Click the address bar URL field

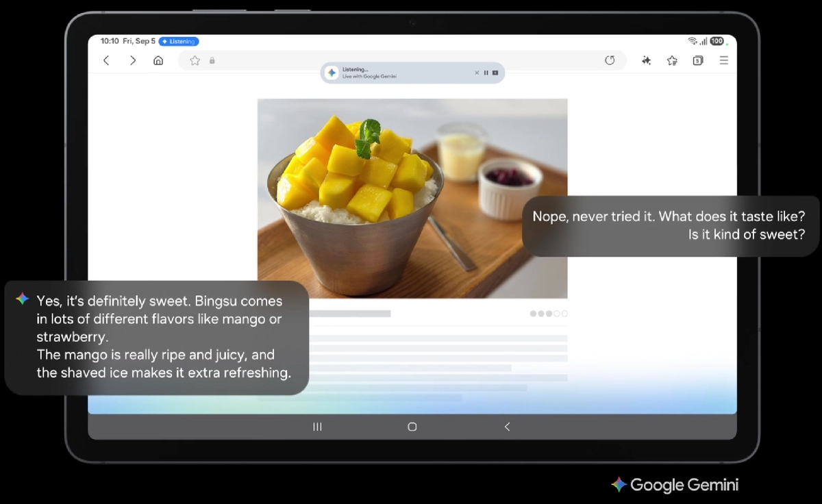click(x=411, y=60)
